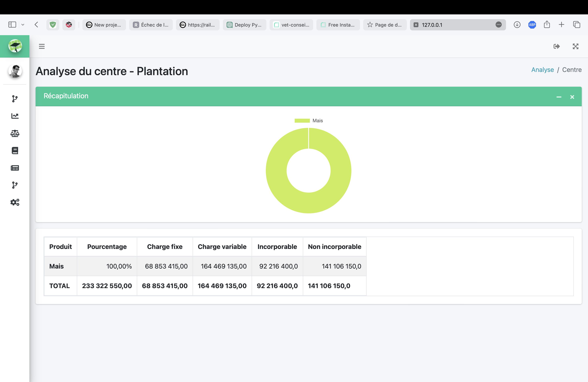Click the logout arrow icon
The height and width of the screenshot is (382, 588).
point(556,46)
